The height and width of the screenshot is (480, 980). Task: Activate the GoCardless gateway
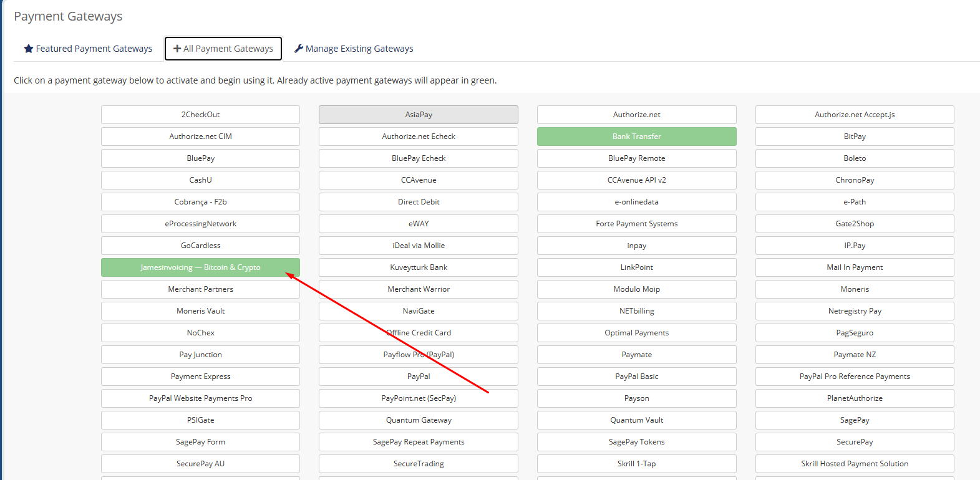(200, 246)
